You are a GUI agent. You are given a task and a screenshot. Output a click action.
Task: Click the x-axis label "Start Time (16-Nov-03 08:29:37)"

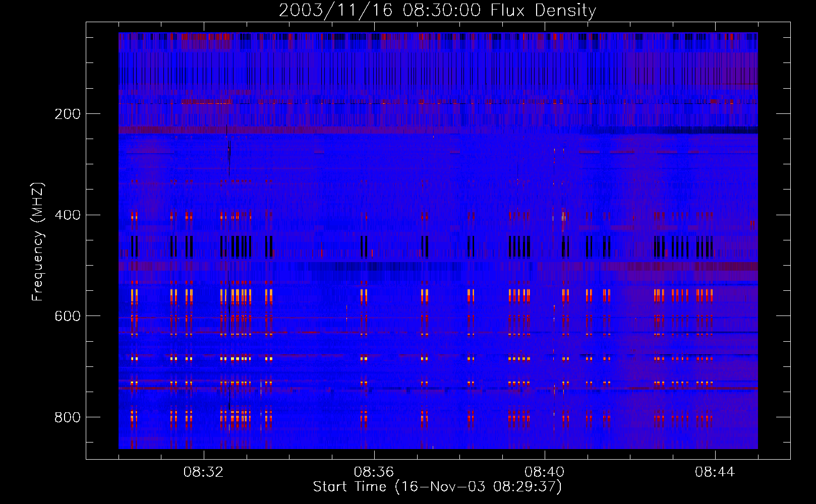(437, 487)
